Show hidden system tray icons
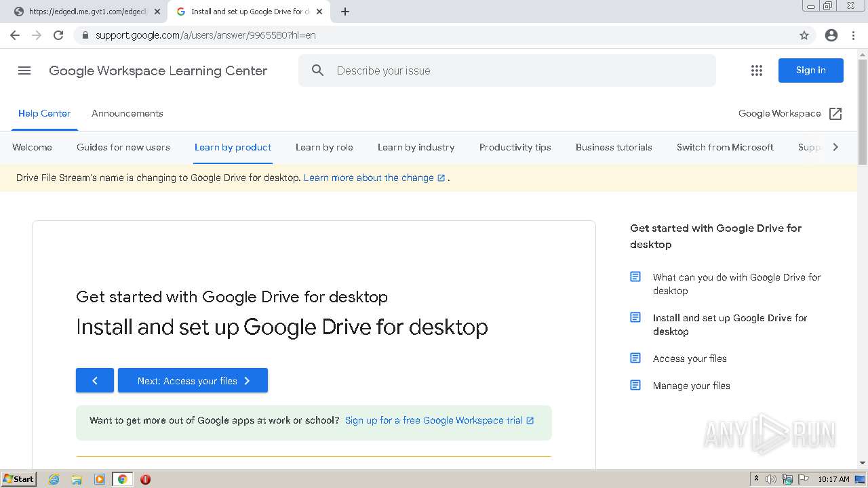The image size is (868, 488). click(756, 479)
